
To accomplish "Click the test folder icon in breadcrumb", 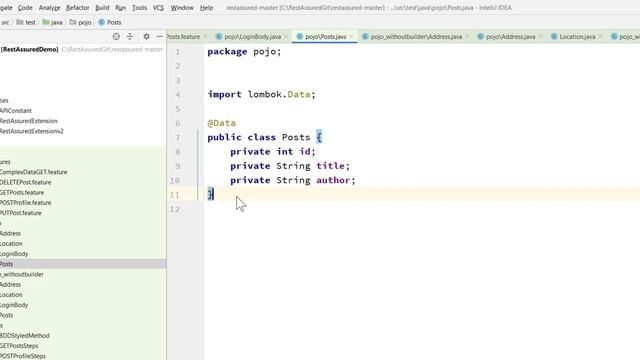I will point(20,22).
